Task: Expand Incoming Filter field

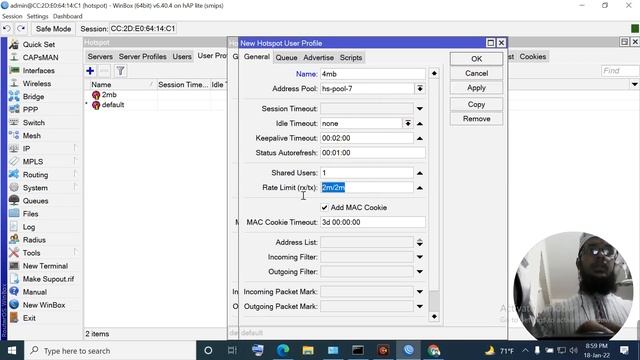Action: [x=420, y=257]
